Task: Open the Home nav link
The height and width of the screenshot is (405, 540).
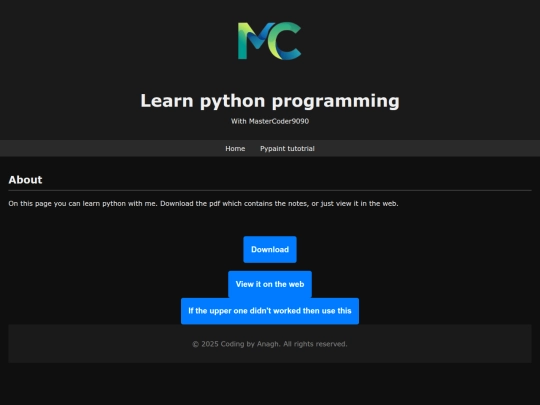Action: pyautogui.click(x=235, y=148)
